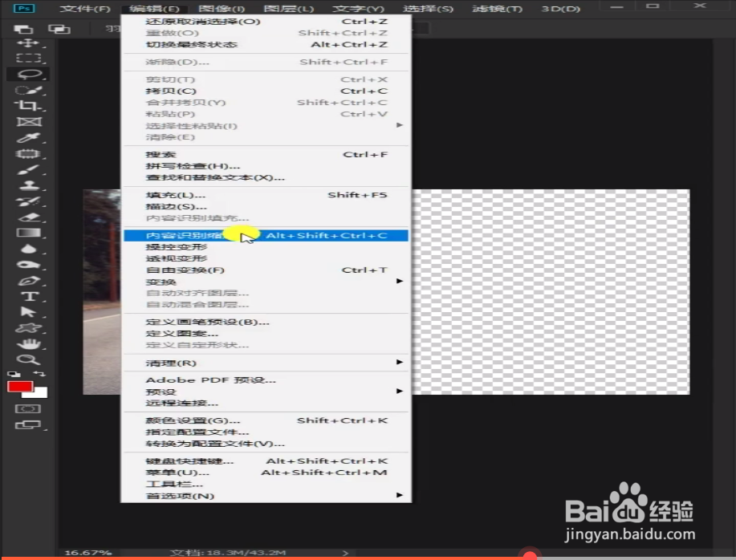This screenshot has width=736, height=560.
Task: Open the 滤镜(T) menu
Action: pos(497,9)
